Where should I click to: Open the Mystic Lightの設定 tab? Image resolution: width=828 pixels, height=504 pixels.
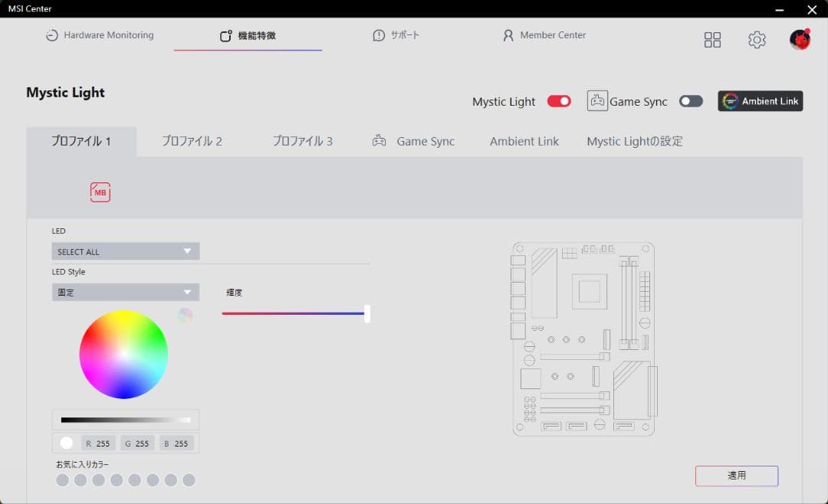coord(634,141)
